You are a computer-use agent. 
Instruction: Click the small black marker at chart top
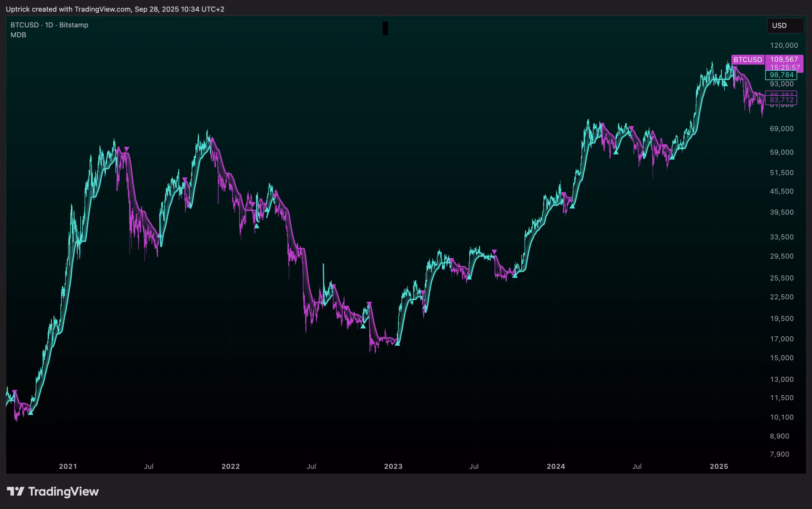click(385, 28)
